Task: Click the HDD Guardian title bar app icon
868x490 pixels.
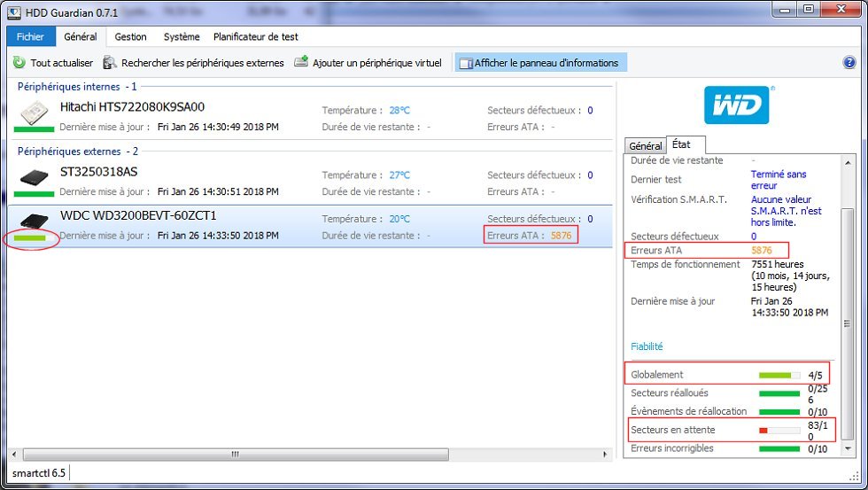Action: point(15,12)
